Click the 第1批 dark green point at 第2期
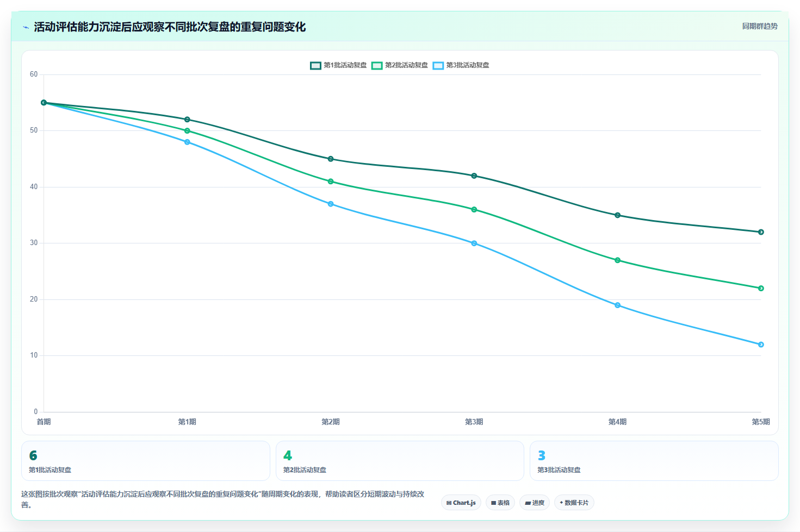 [x=331, y=159]
